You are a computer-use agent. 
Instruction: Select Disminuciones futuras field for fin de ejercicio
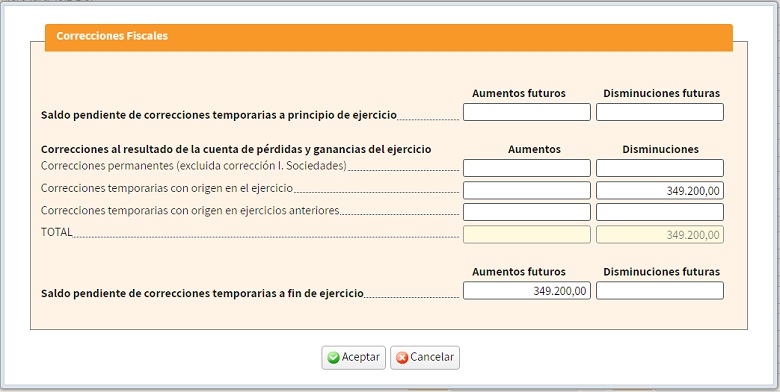[x=660, y=291]
